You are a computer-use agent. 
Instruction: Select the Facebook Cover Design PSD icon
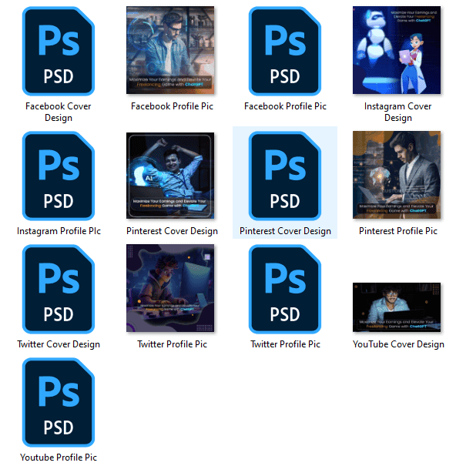[x=59, y=51]
